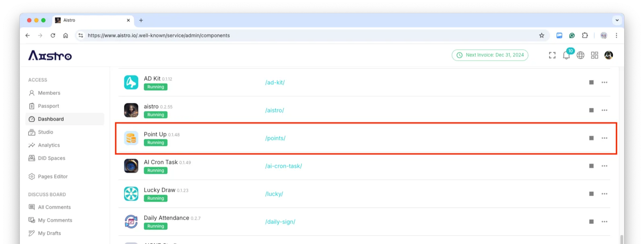
Task: Click the green Grammarly extension icon
Action: pos(572,35)
